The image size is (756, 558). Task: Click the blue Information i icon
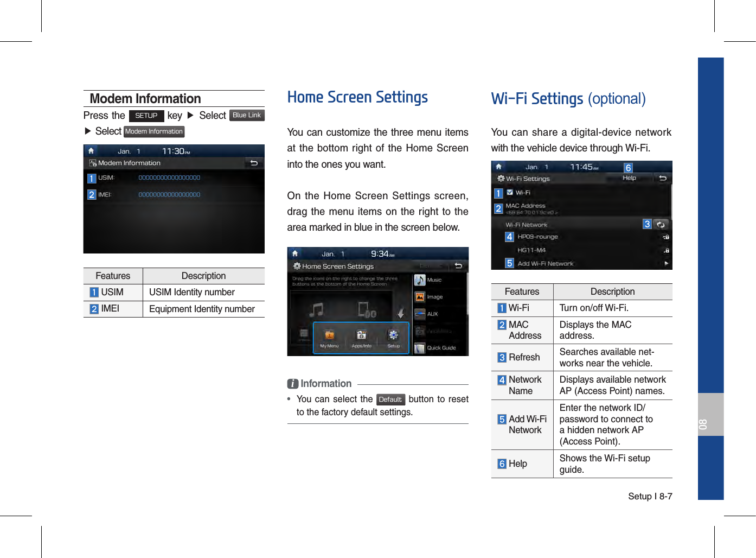click(293, 384)
